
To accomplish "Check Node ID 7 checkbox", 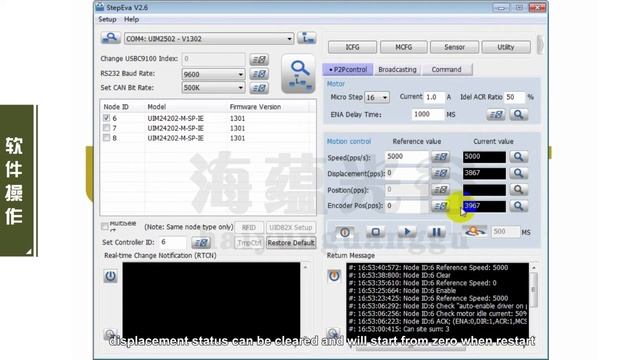I will tap(107, 128).
